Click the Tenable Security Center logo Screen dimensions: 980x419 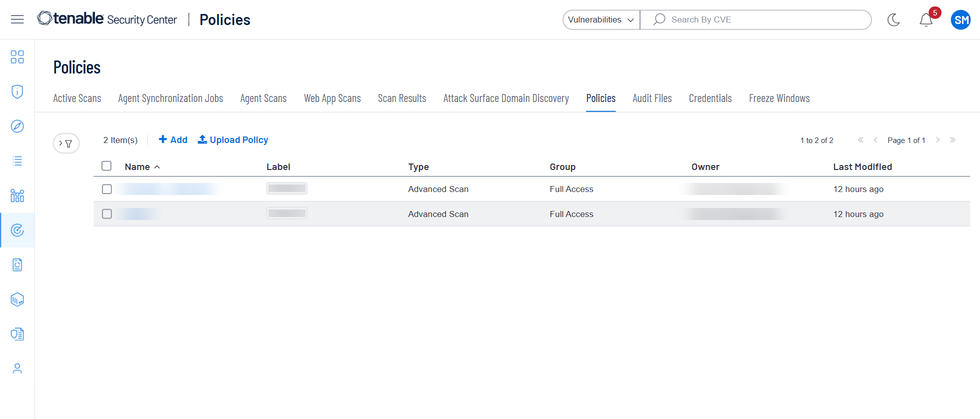(107, 19)
